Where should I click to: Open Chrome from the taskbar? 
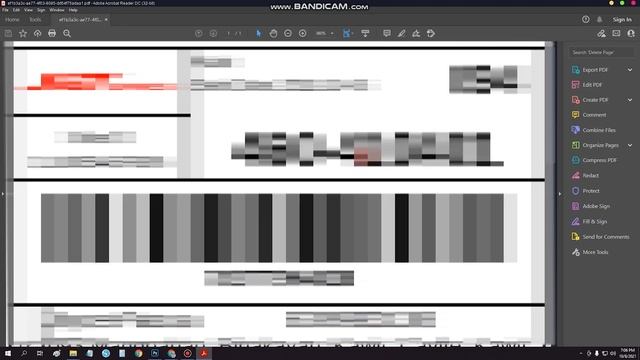(138, 353)
